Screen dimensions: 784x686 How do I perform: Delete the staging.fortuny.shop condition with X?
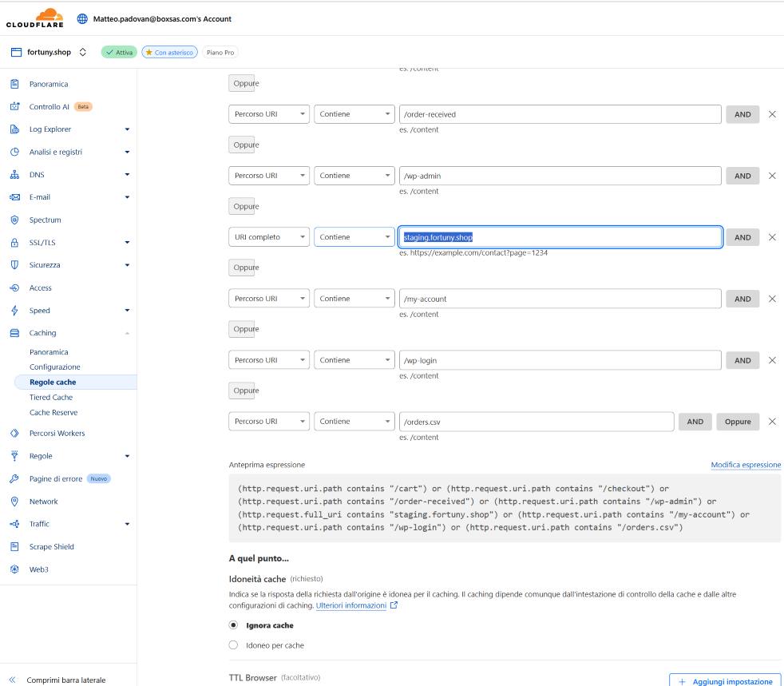pyautogui.click(x=771, y=237)
